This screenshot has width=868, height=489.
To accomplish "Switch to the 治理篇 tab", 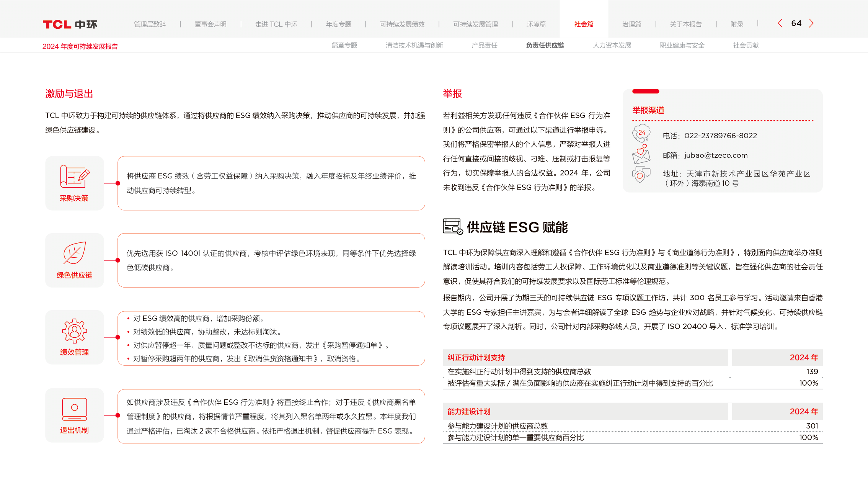I will (x=631, y=25).
